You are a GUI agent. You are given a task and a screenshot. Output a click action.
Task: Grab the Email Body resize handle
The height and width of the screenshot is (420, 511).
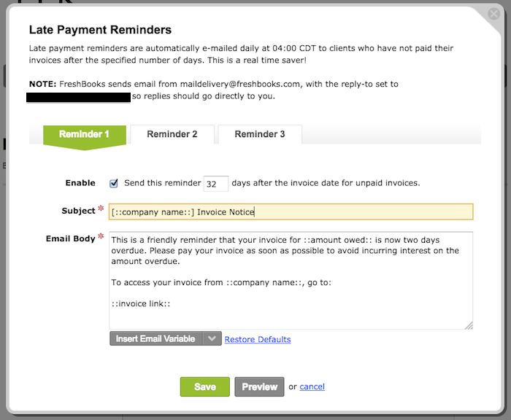pyautogui.click(x=468, y=325)
